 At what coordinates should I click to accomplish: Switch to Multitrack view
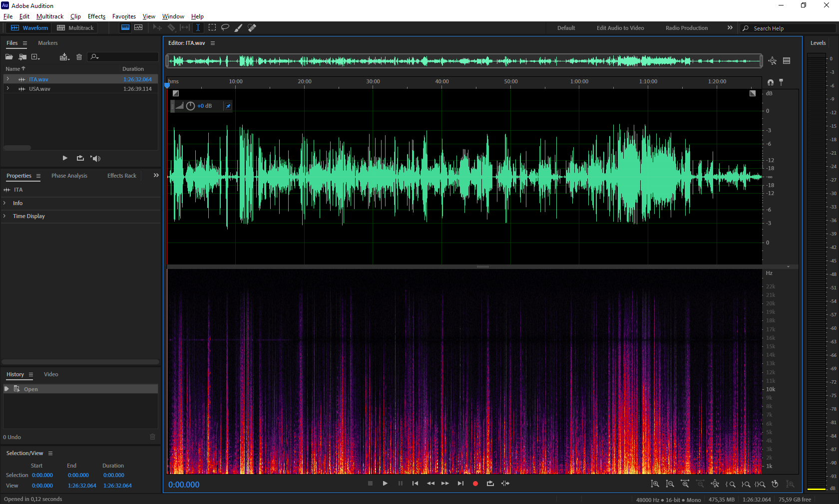click(75, 28)
